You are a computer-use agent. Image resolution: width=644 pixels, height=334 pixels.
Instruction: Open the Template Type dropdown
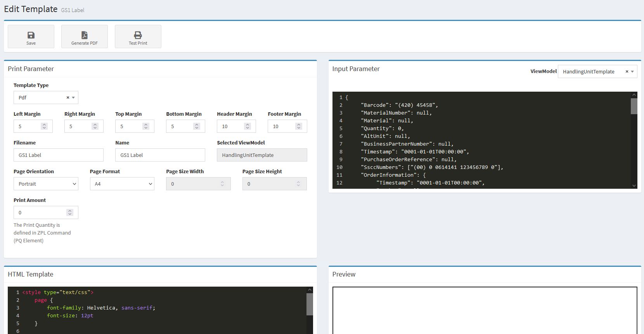[73, 97]
